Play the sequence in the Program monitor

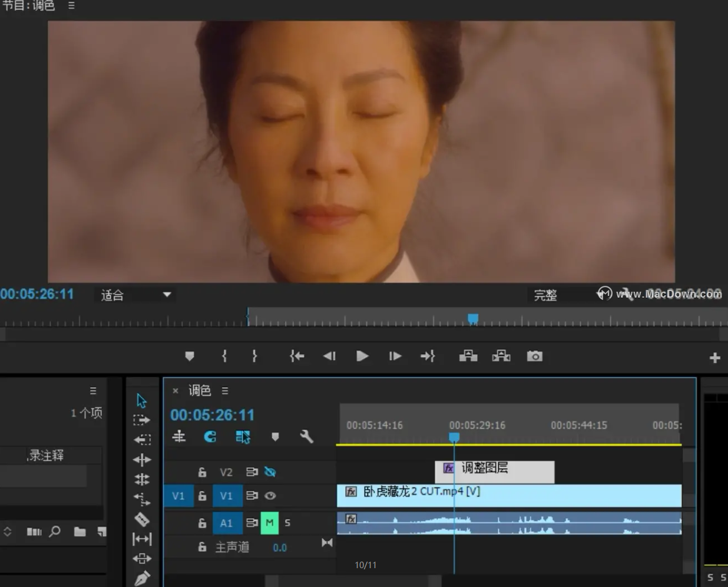(362, 356)
